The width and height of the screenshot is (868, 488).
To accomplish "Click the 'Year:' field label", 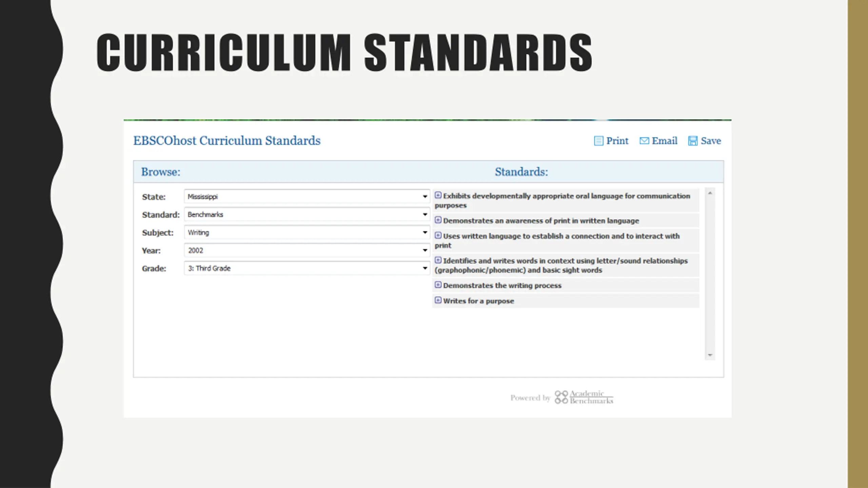I will pyautogui.click(x=151, y=251).
